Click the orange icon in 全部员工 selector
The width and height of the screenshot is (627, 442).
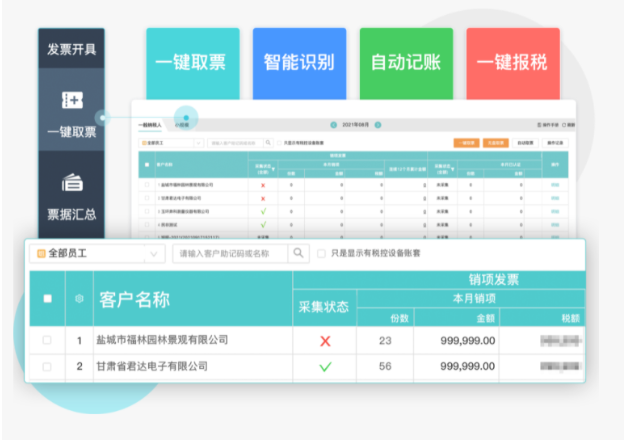pyautogui.click(x=41, y=254)
